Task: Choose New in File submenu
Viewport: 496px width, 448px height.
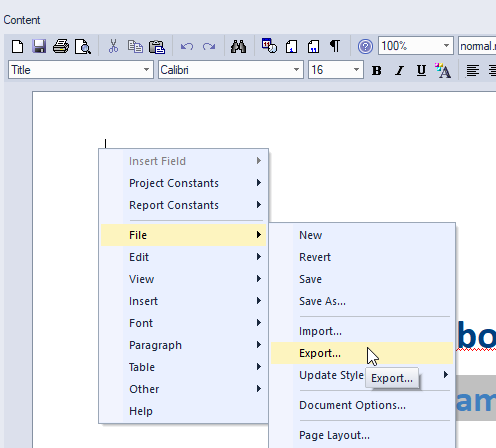Action: tap(362, 235)
